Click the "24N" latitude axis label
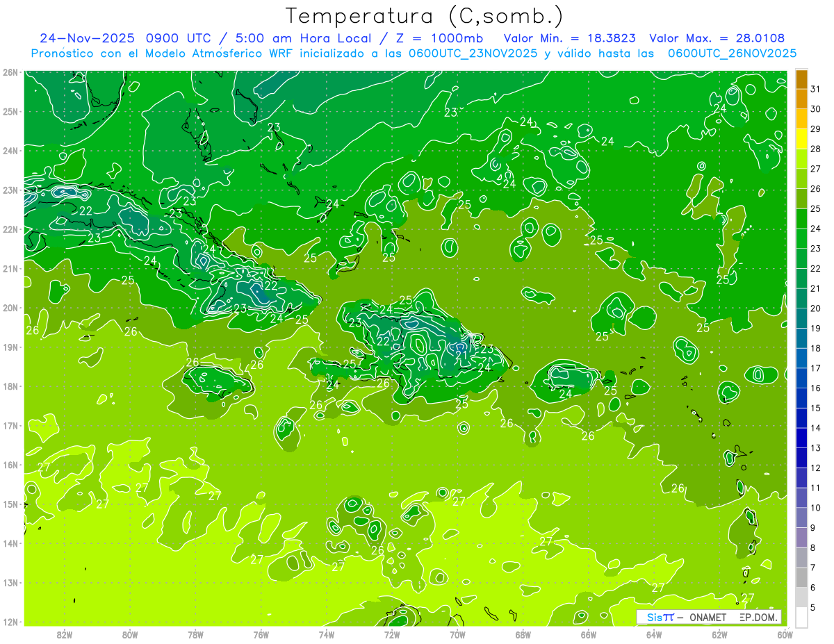The height and width of the screenshot is (644, 834). (x=10, y=151)
